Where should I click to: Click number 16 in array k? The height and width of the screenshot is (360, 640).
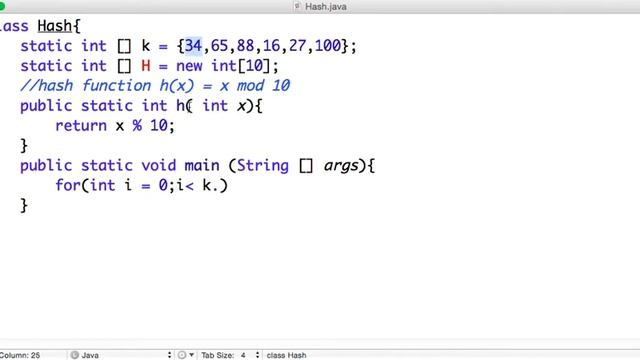271,46
